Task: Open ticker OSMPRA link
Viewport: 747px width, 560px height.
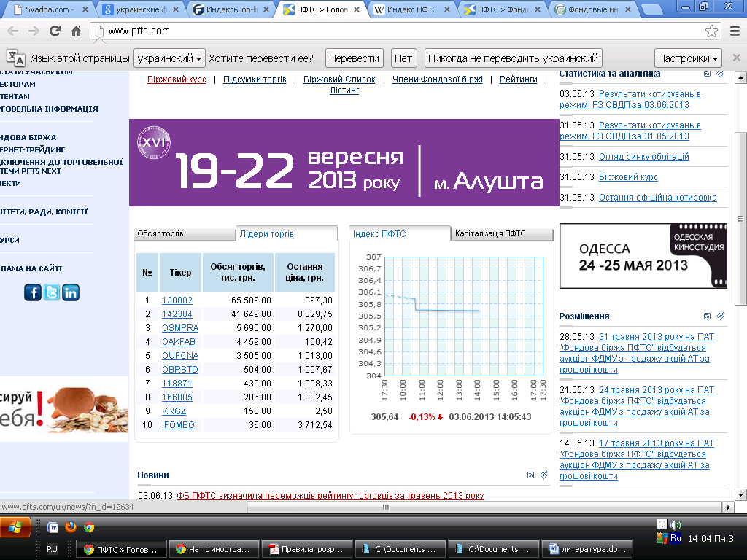Action: click(180, 327)
